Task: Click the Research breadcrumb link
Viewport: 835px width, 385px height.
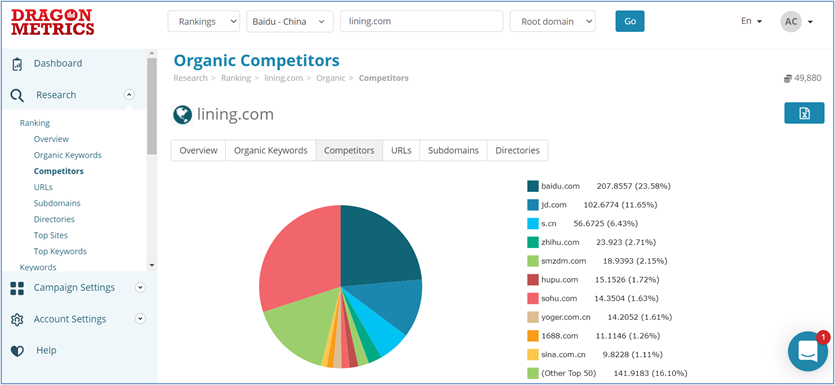Action: tap(190, 78)
